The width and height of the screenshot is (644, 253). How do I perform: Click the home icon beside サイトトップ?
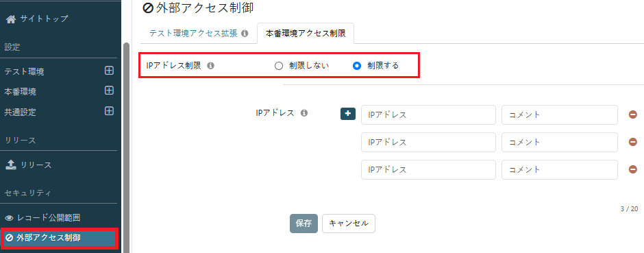[x=11, y=19]
